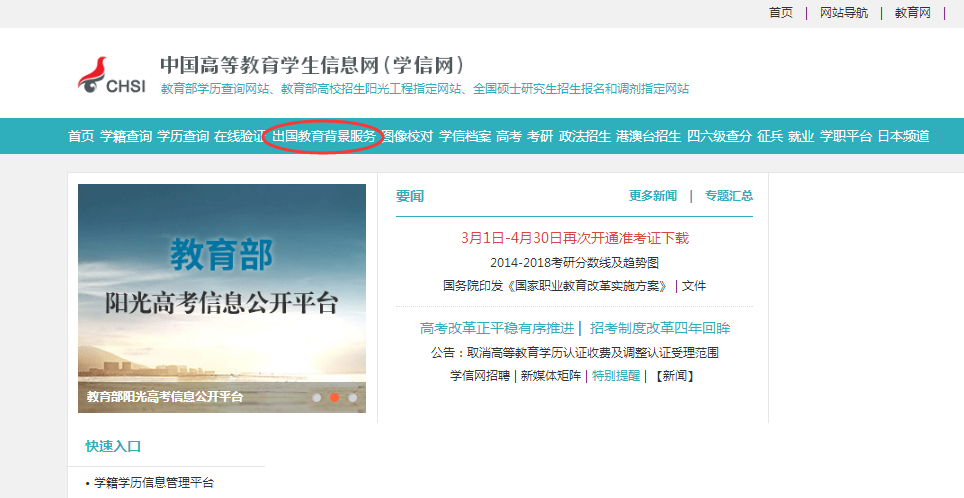
Task: Click 文件 link after the 国务院 headline
Action: pos(694,286)
